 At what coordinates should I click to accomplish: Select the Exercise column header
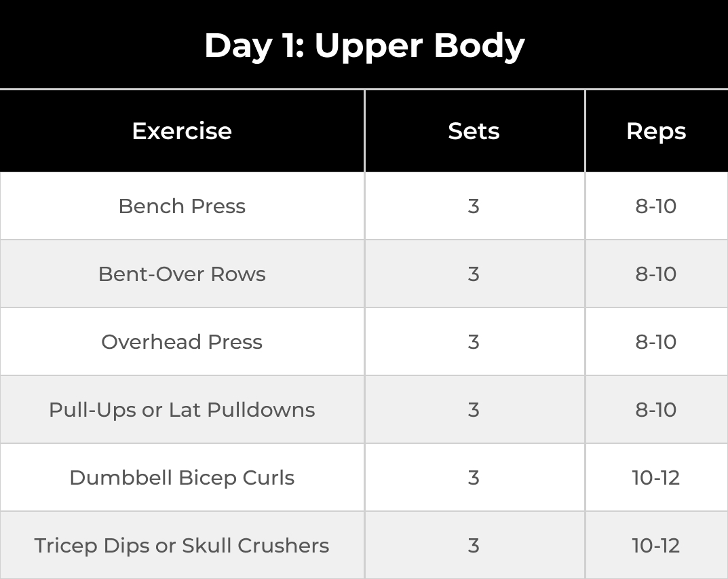[182, 131]
